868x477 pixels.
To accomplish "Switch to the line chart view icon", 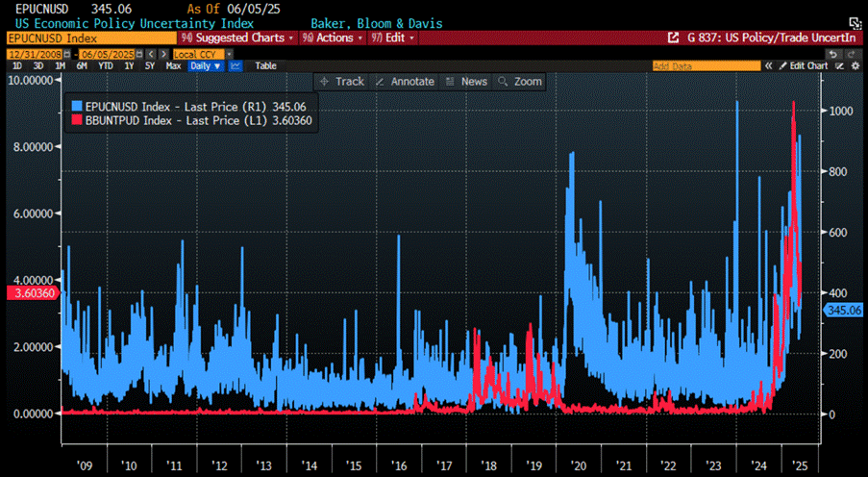I will (x=236, y=66).
